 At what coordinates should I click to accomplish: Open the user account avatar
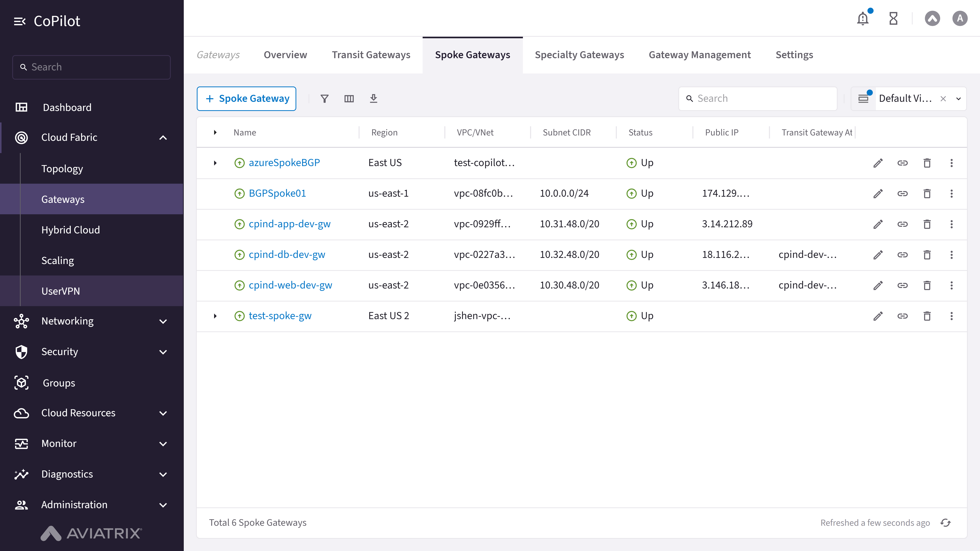[960, 18]
